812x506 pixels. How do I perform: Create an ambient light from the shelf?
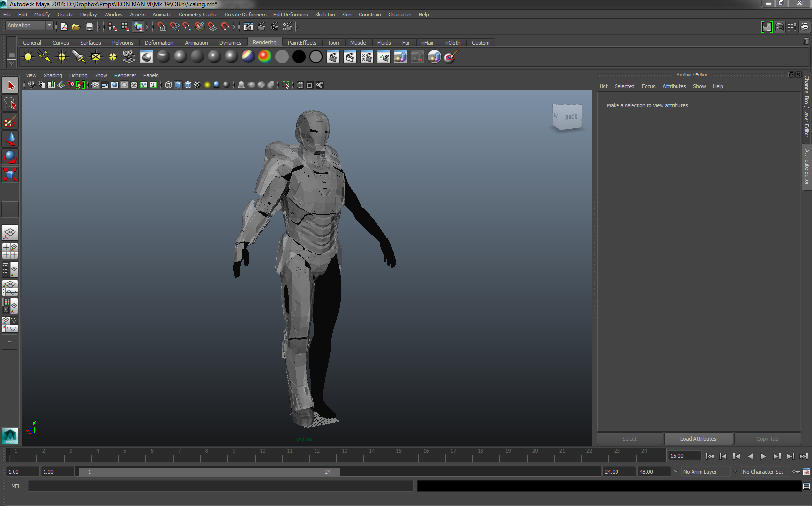click(28, 57)
